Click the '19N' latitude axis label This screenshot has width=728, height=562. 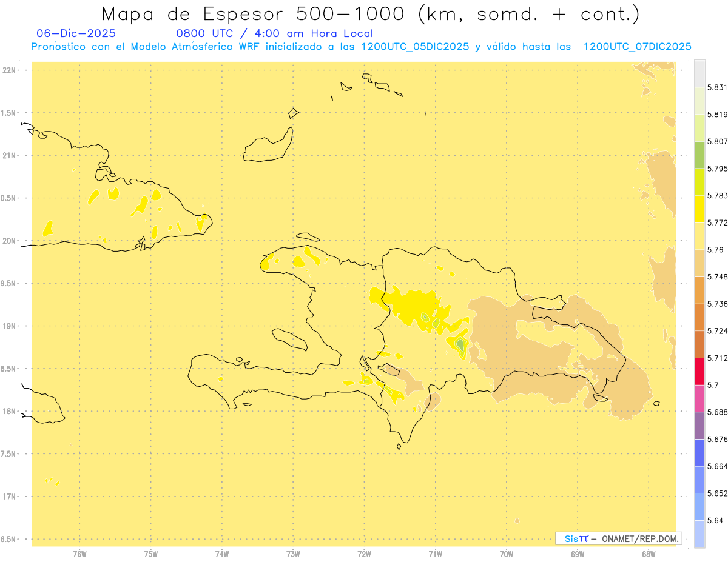[9, 326]
